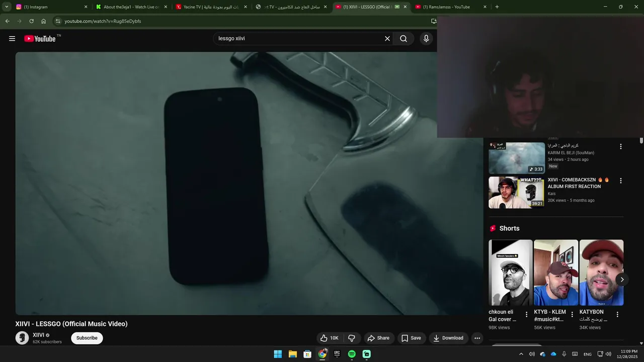The image size is (644, 362).
Task: Select XIIVI - LESSGO video title text
Action: (71, 324)
